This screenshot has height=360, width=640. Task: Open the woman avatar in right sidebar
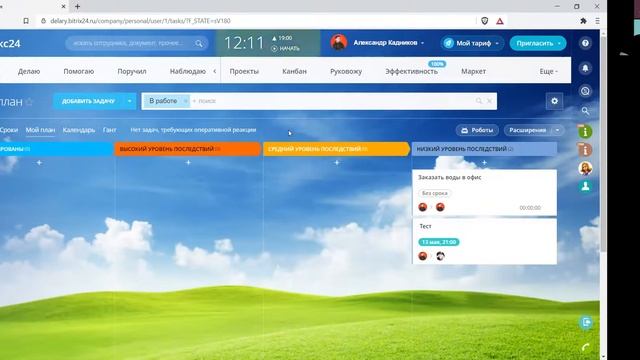click(x=585, y=168)
